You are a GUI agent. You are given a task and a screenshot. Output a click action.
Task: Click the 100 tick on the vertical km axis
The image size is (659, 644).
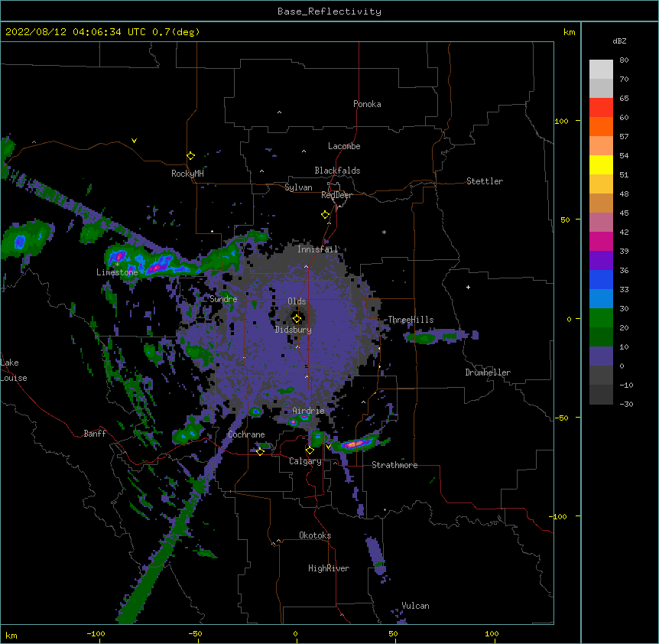tap(561, 122)
